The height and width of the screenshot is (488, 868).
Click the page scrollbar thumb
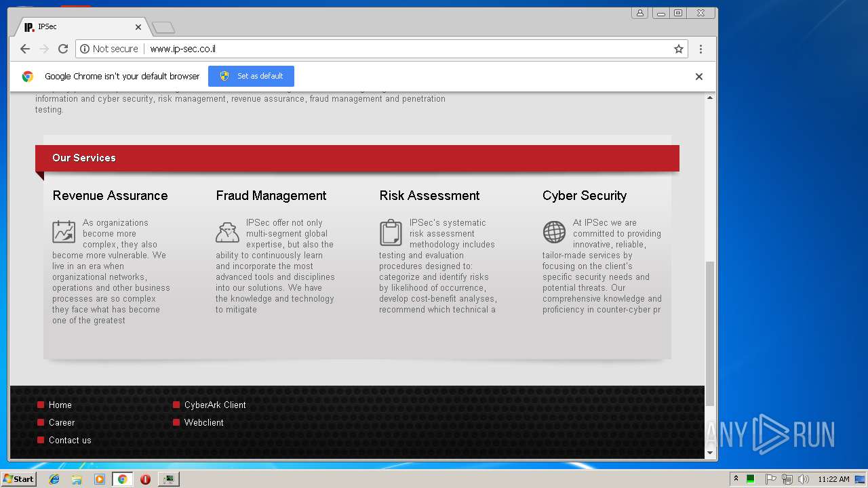click(x=710, y=333)
